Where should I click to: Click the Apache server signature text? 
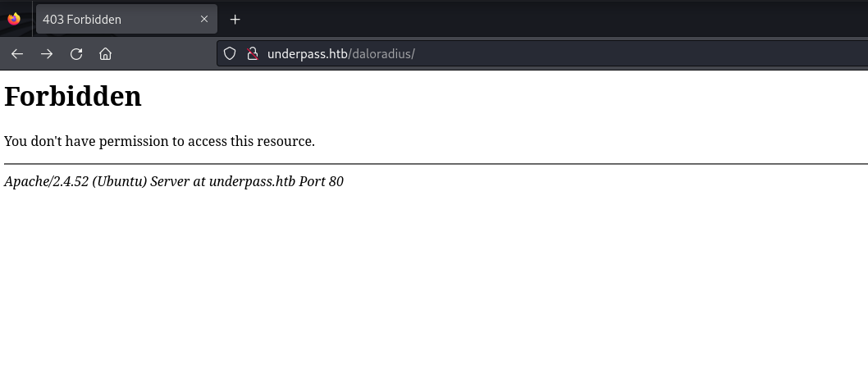174,181
